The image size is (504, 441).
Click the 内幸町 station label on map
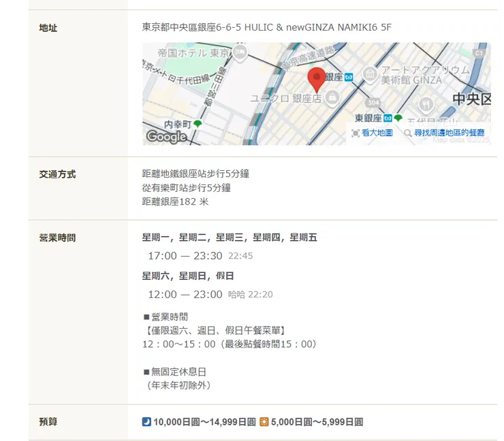click(178, 125)
